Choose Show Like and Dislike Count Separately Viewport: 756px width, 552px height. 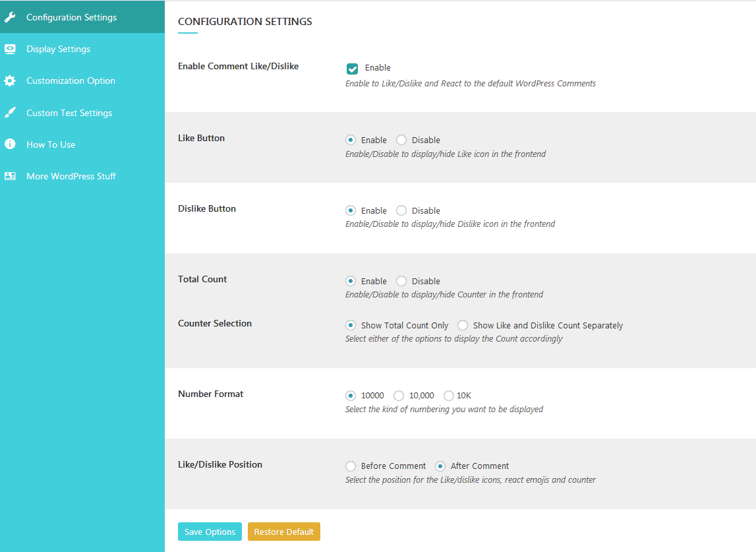pos(463,325)
